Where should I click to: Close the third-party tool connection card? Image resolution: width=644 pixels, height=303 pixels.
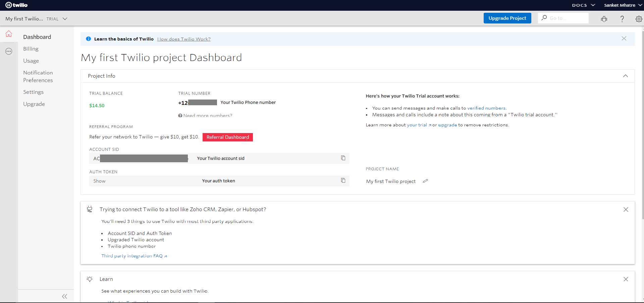[x=626, y=209]
